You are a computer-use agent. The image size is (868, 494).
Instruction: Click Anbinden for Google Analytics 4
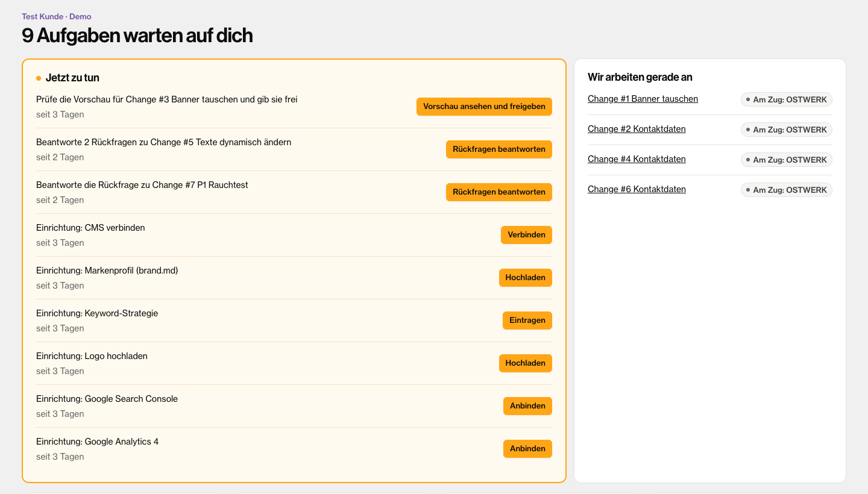click(x=527, y=449)
